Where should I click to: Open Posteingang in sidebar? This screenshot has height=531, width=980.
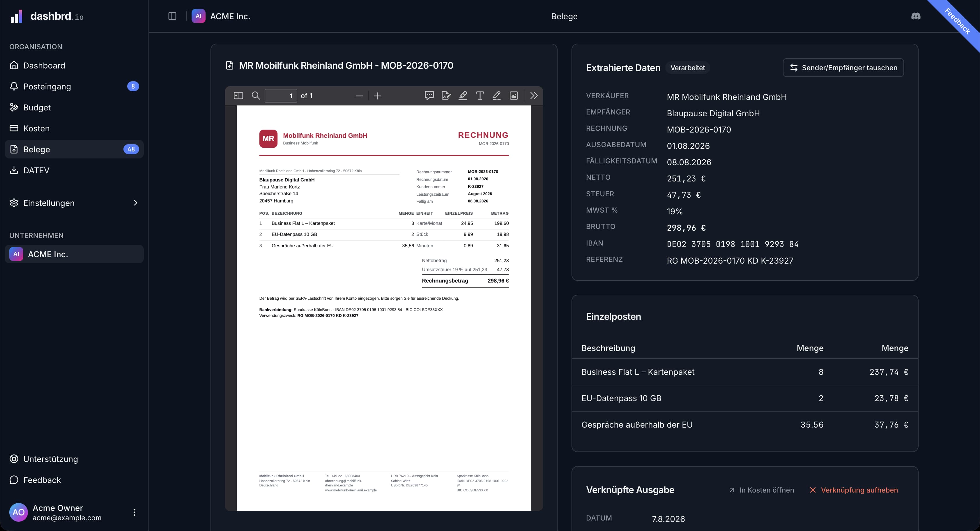(74, 87)
